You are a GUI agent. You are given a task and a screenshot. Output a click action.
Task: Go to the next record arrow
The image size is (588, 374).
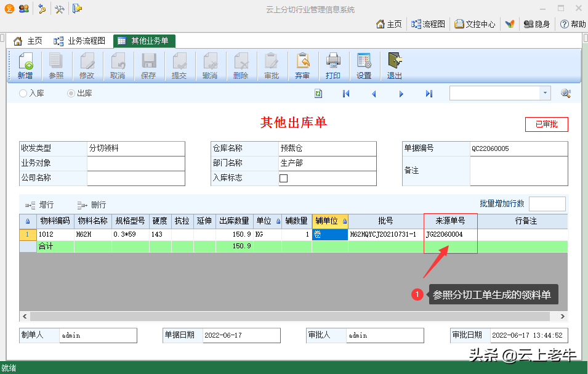(401, 94)
